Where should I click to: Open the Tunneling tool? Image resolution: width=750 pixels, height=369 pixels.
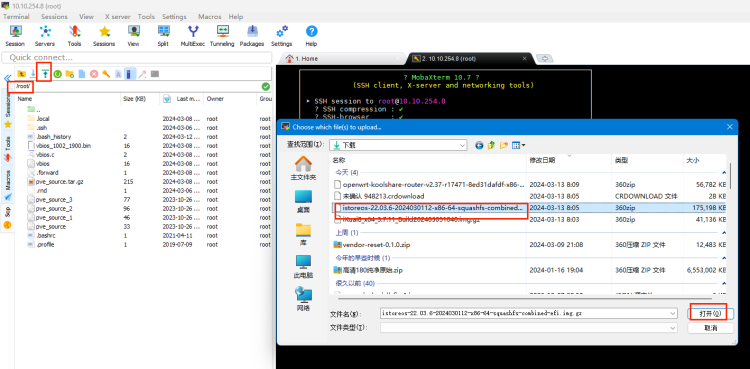pyautogui.click(x=222, y=36)
